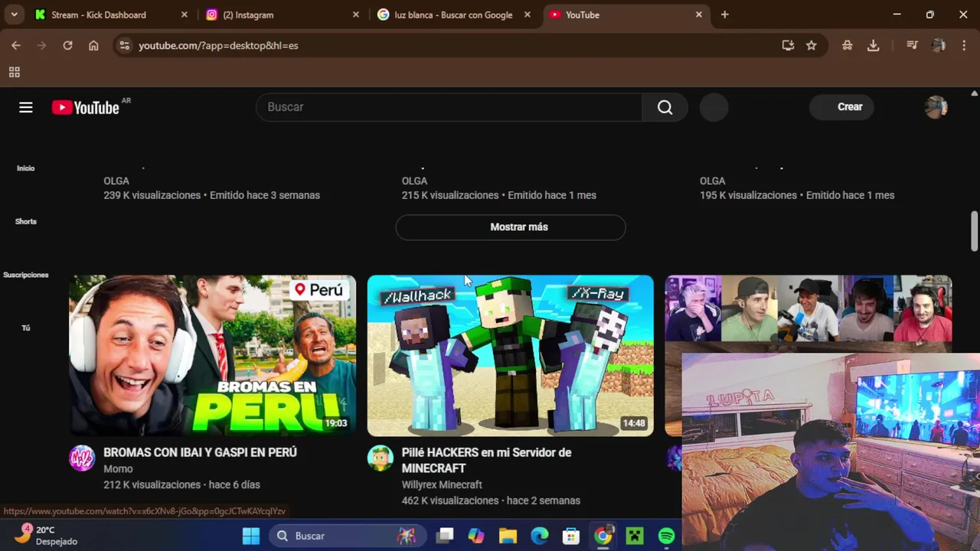Click the Mostrar más button
This screenshot has height=551, width=980.
point(511,227)
